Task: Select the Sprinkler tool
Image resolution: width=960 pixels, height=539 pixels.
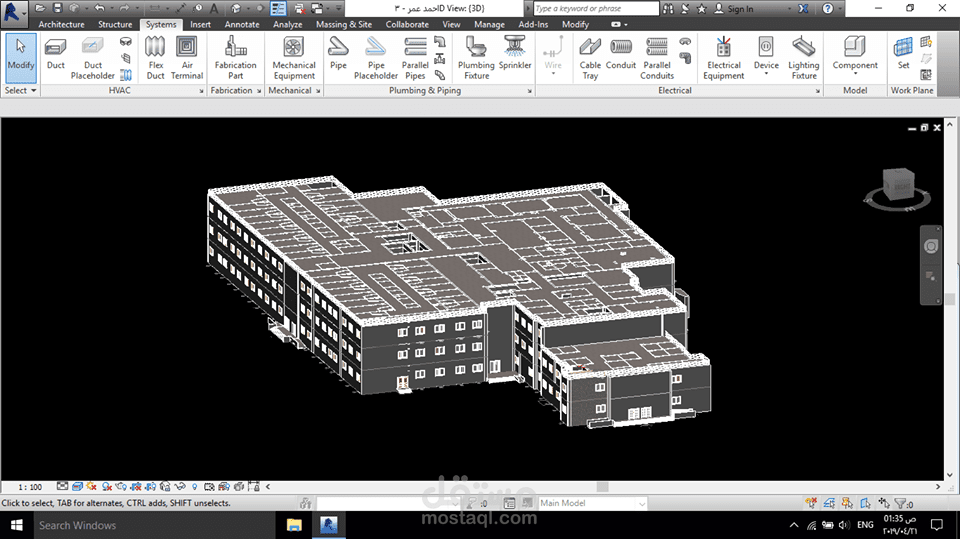Action: (x=515, y=54)
